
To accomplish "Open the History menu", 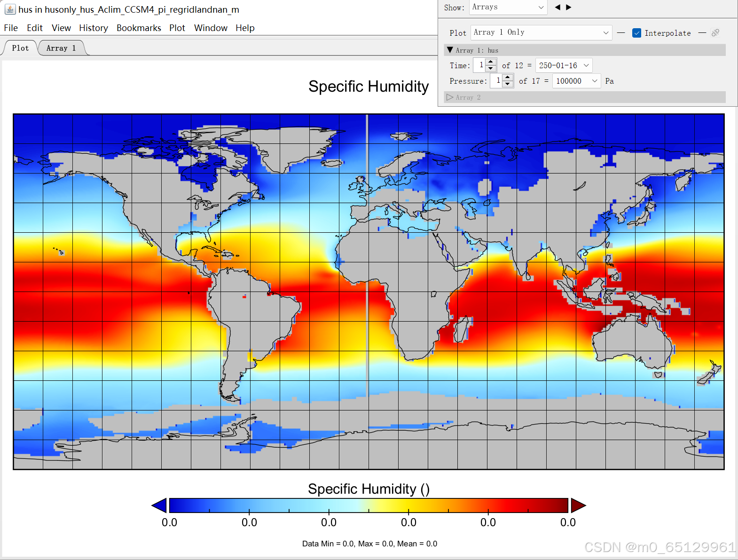I will [x=94, y=28].
